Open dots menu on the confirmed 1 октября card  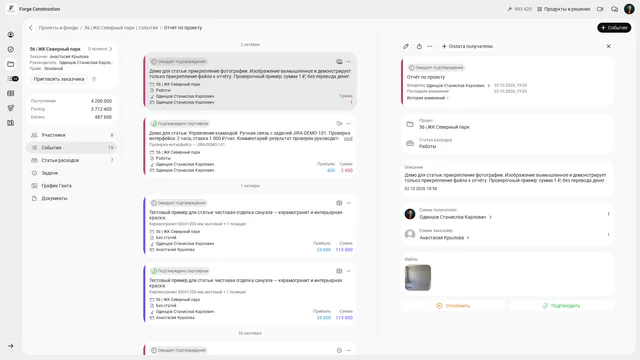(x=349, y=271)
